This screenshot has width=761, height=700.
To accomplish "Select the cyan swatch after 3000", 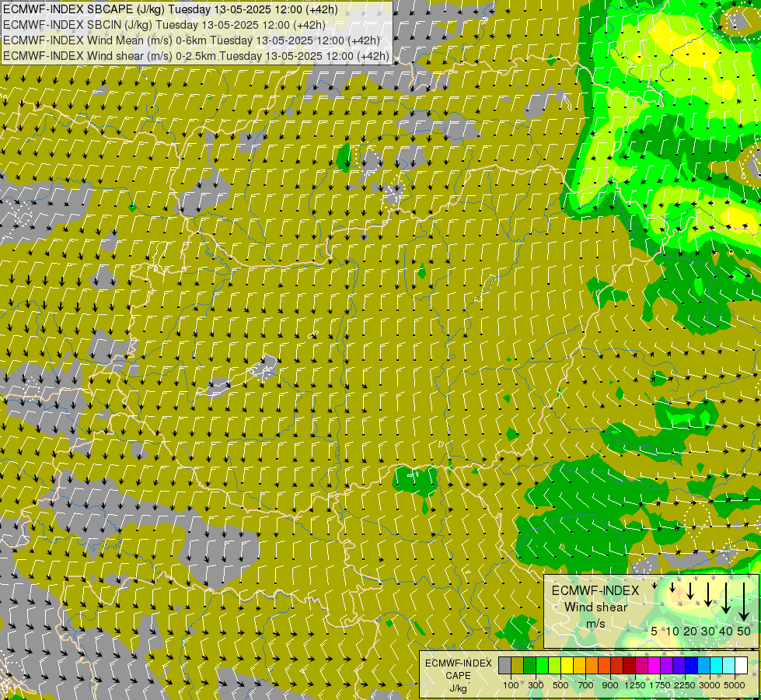I will pos(717,665).
